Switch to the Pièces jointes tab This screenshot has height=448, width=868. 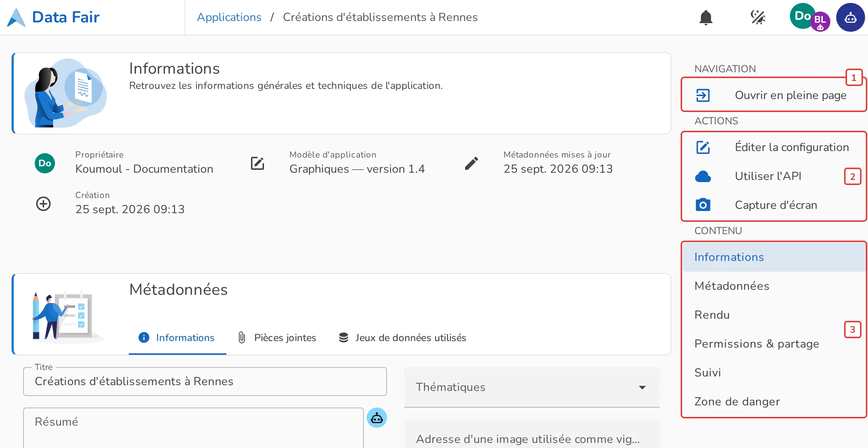[x=277, y=337]
